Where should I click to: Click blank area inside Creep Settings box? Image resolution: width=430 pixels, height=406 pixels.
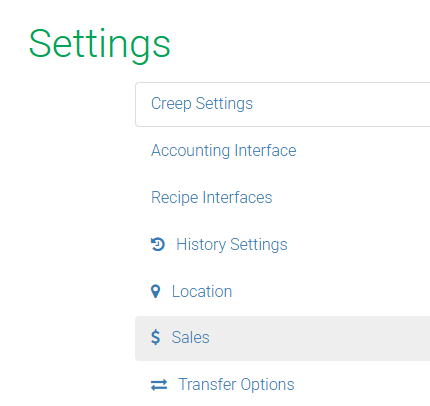point(340,104)
